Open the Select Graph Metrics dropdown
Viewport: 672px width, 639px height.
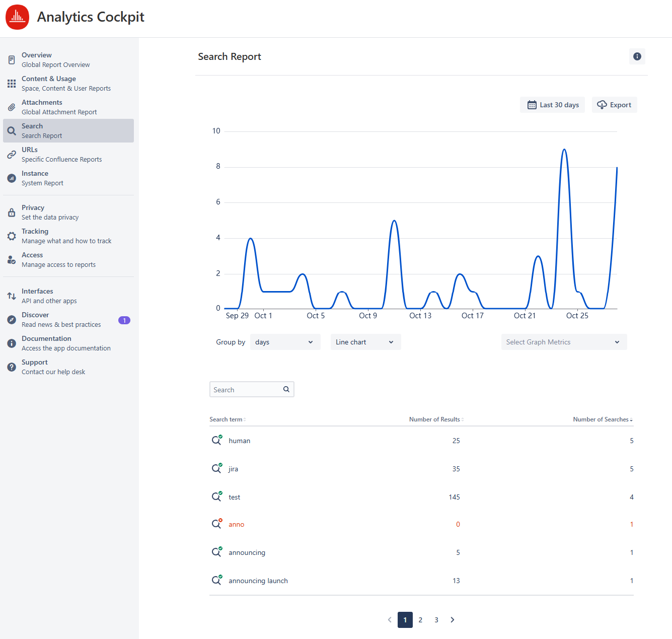click(564, 342)
